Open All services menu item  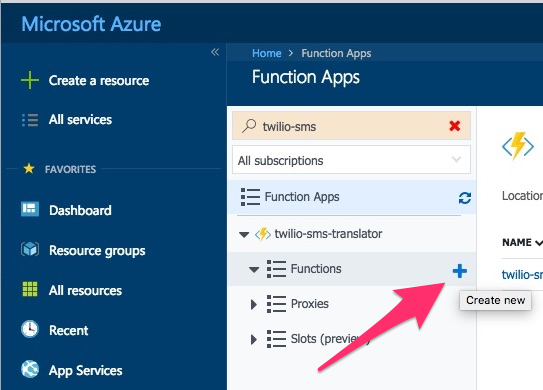(x=80, y=120)
